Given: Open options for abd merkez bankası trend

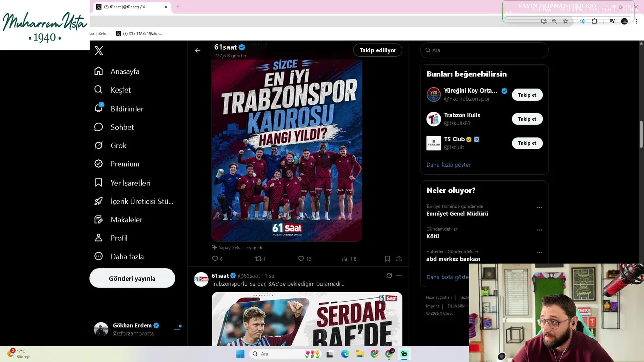Looking at the screenshot, I should coord(539,253).
